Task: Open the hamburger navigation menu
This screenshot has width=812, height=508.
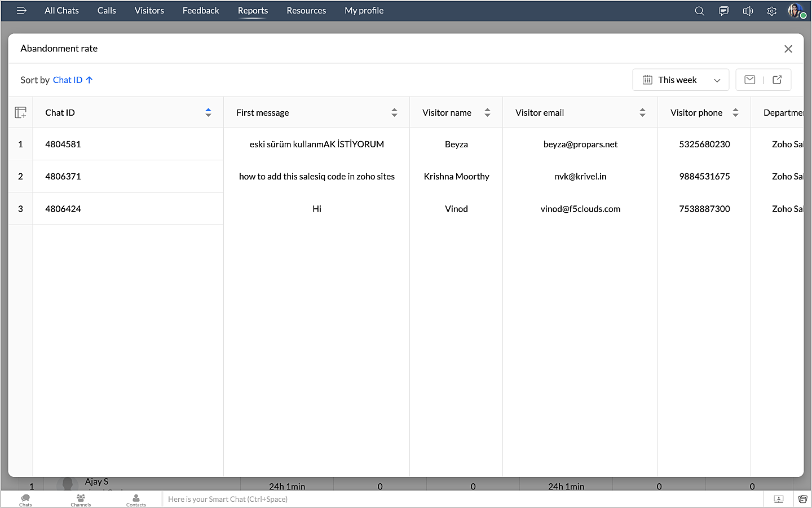Action: coord(21,11)
